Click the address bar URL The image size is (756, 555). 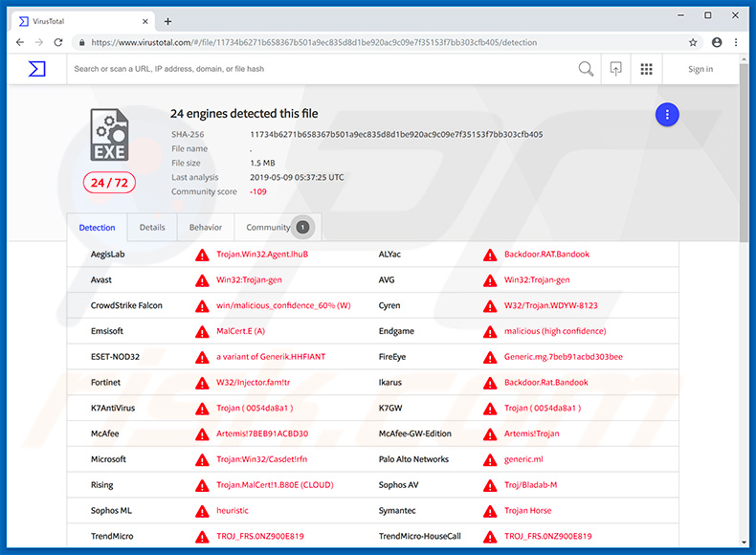pyautogui.click(x=316, y=42)
